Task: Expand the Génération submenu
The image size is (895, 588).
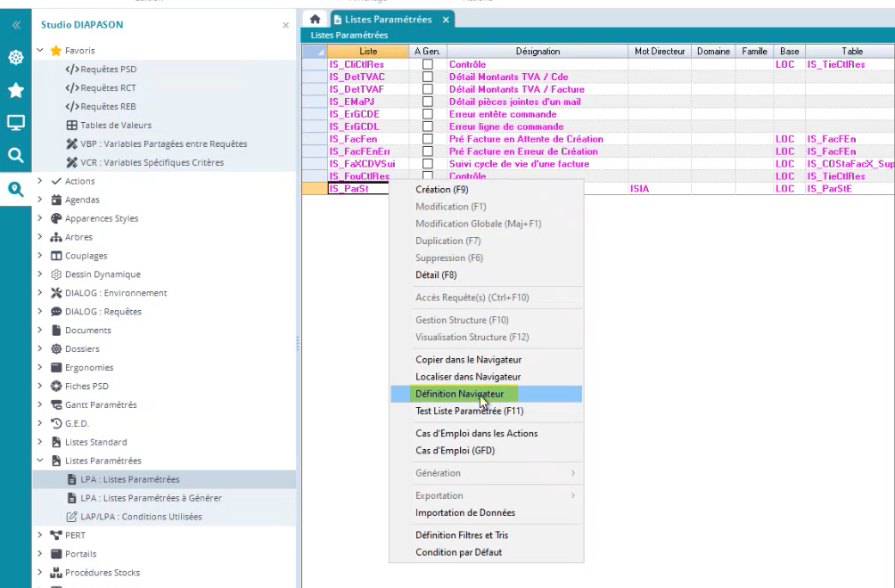Action: click(x=486, y=473)
